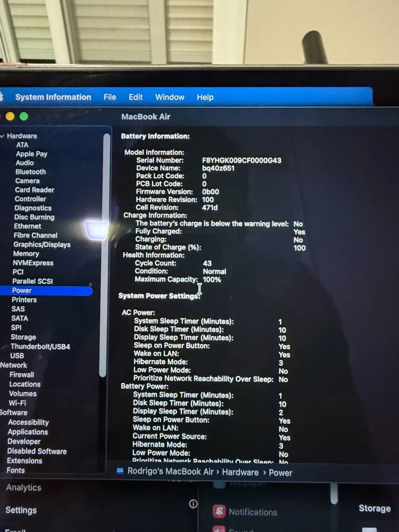Open the Help menu
399x532 pixels.
click(x=205, y=97)
